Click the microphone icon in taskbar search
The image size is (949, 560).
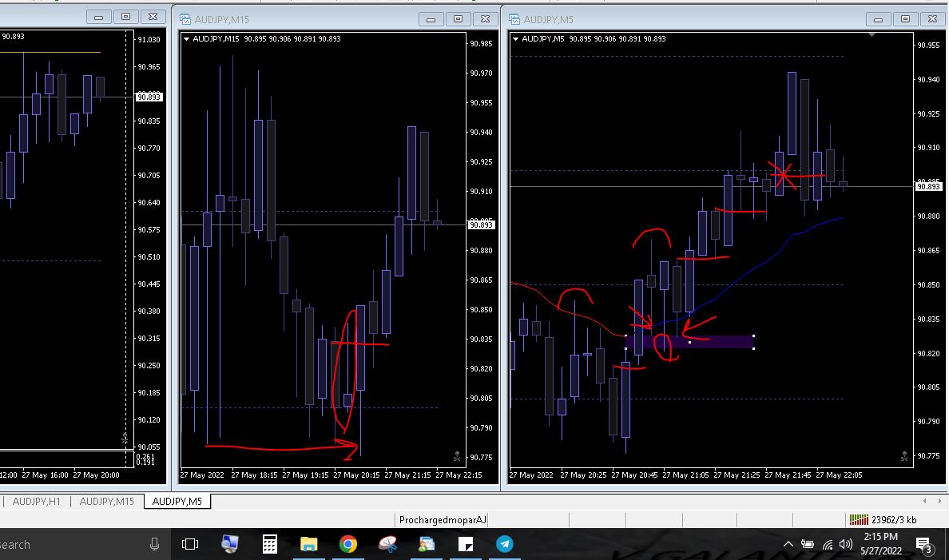pyautogui.click(x=154, y=544)
